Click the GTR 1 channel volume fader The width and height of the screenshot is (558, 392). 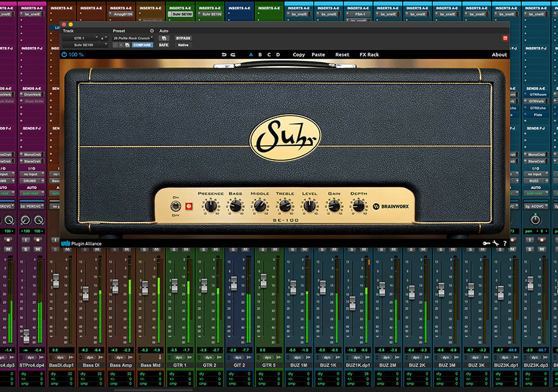(174, 285)
